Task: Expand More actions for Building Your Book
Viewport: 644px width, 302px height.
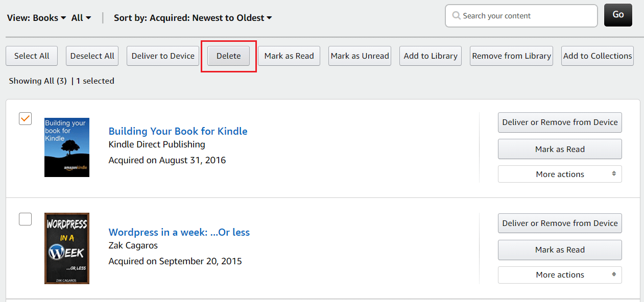Action: click(560, 174)
